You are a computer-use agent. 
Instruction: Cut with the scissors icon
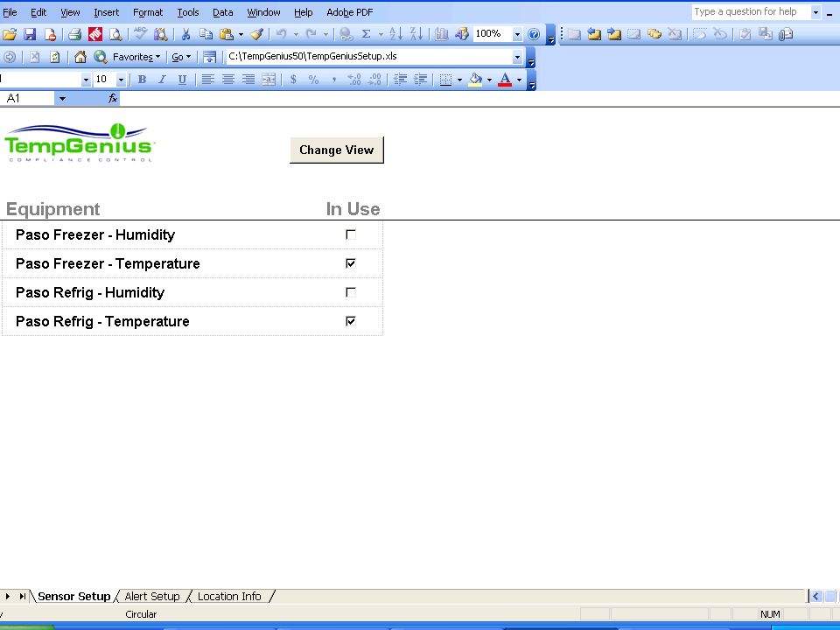[185, 34]
